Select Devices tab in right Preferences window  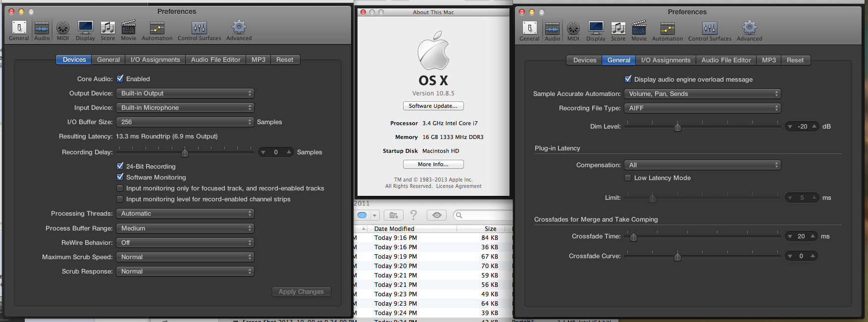(x=585, y=60)
